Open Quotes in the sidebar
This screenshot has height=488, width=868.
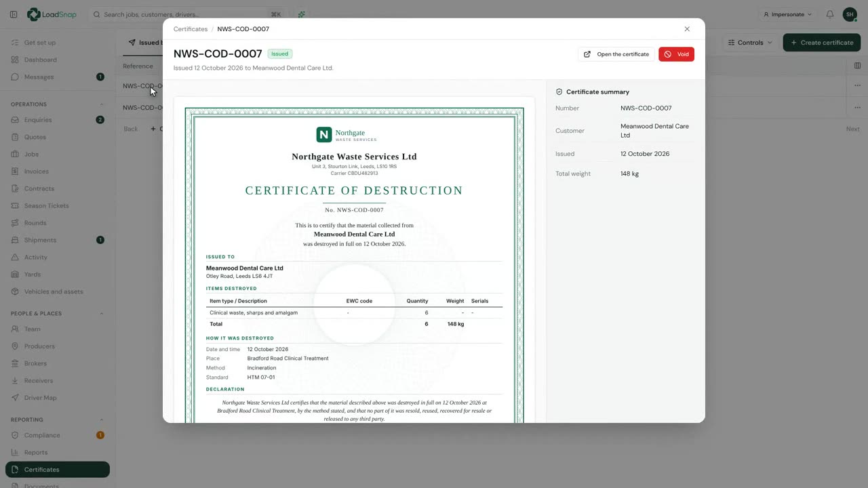[x=58, y=137]
